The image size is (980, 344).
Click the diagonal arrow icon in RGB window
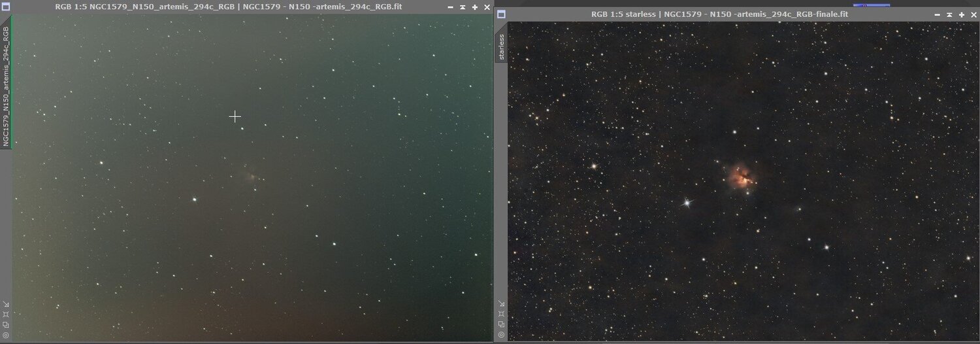pos(6,303)
